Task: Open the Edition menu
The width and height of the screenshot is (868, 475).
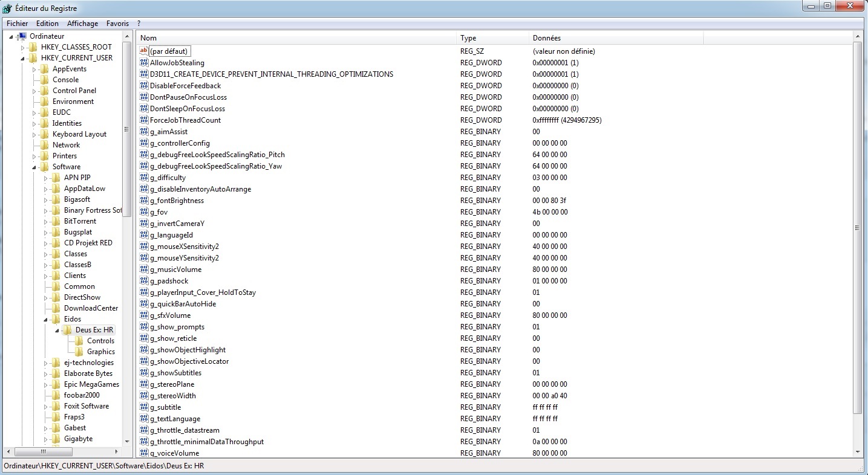Action: click(x=47, y=24)
